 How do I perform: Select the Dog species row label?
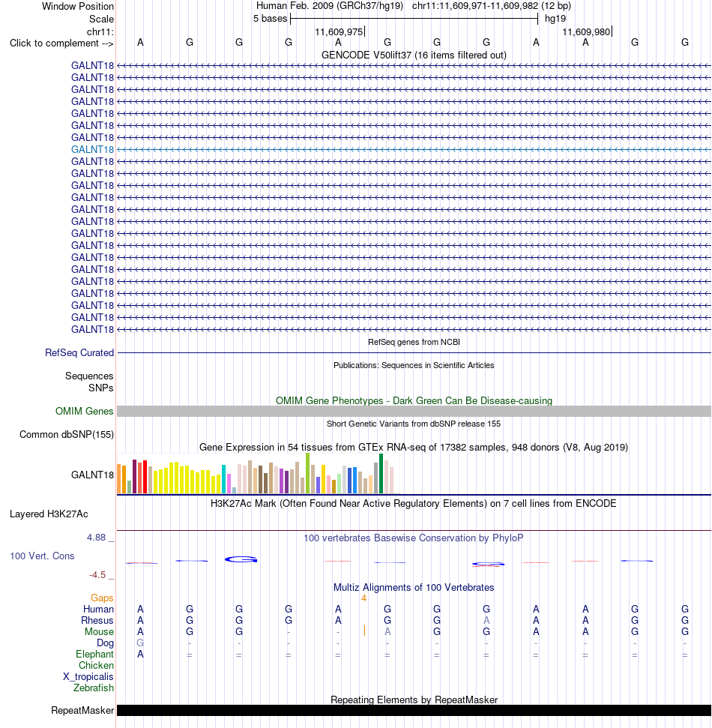106,643
